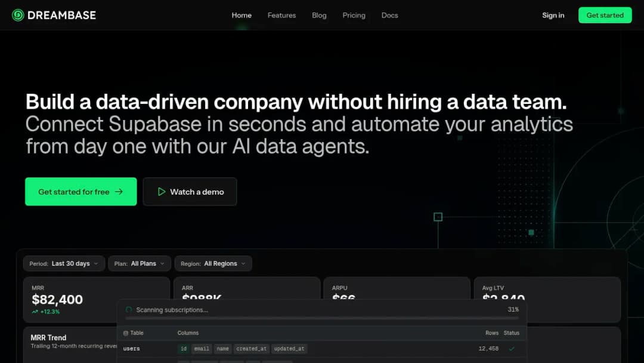Click the updated_at column tag
This screenshot has height=363, width=644.
289,349
